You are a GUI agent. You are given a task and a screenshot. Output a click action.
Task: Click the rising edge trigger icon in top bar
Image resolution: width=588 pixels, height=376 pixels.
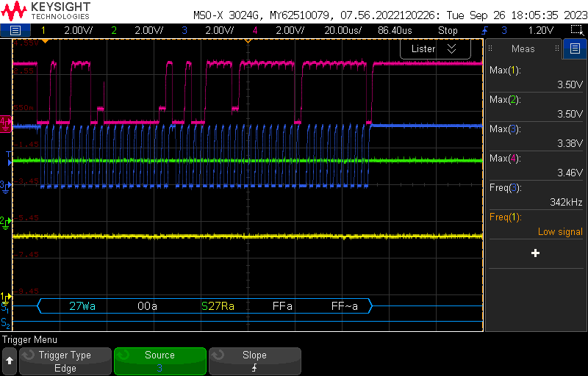[485, 30]
